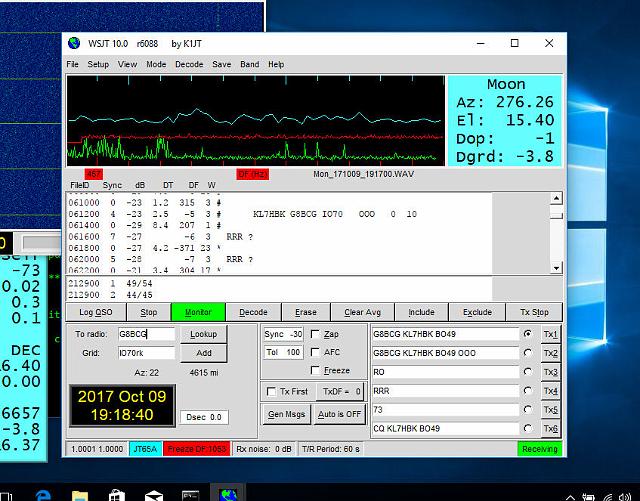
Task: Click the Dsec 0.0 control
Action: [204, 417]
